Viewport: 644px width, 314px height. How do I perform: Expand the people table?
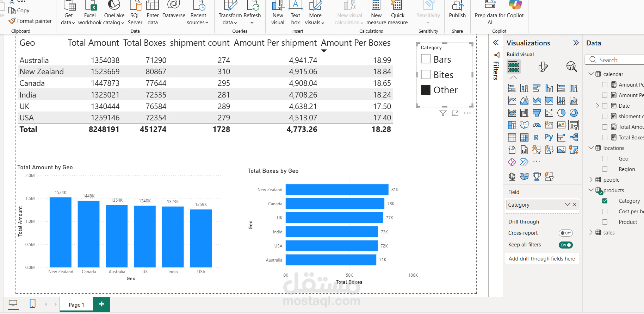click(x=591, y=180)
